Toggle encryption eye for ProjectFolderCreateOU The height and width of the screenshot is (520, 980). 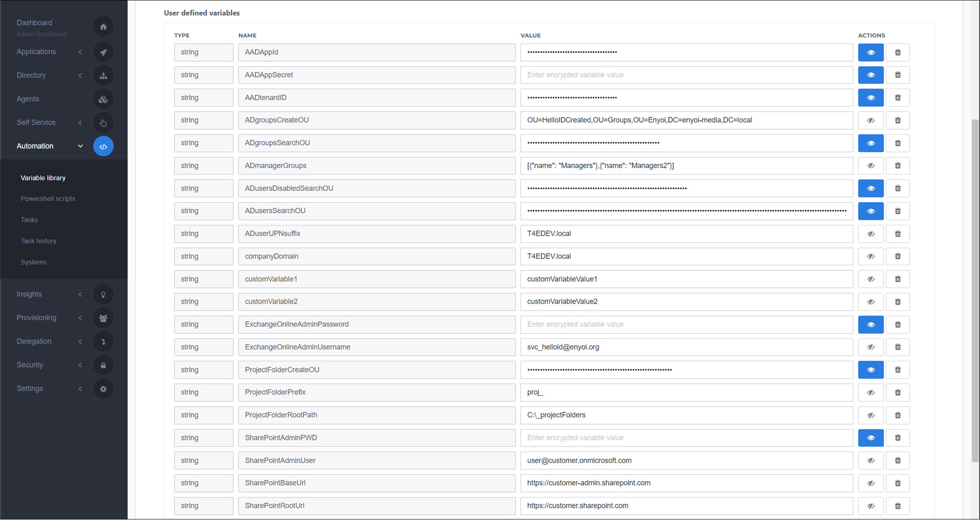pos(871,370)
